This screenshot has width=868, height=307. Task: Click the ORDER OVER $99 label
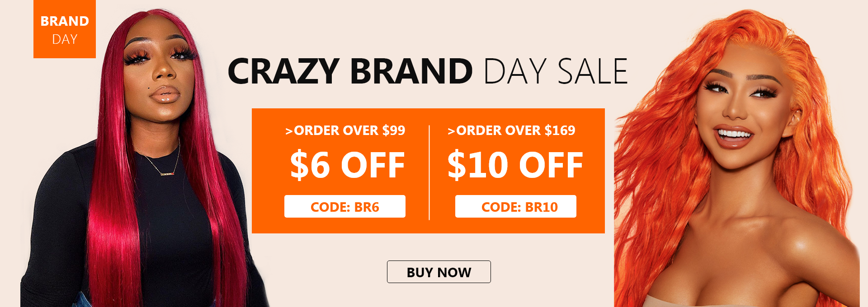click(x=349, y=130)
